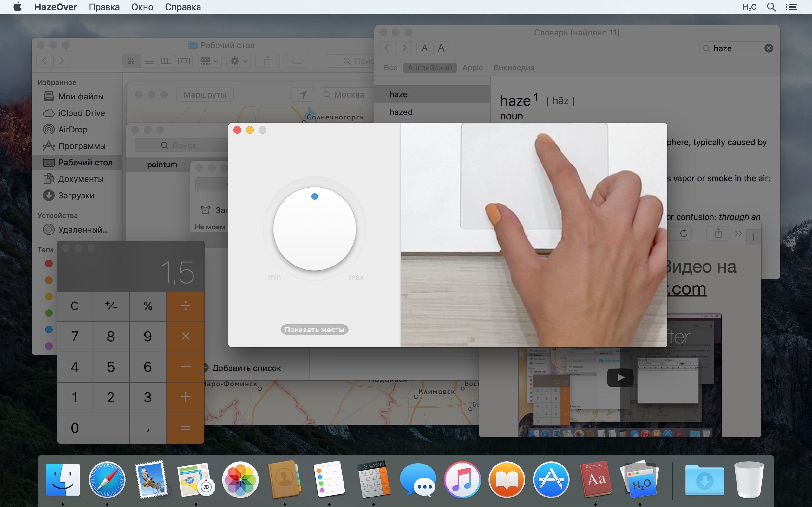
Task: Click the HazeOver intensity dial knob
Action: pyautogui.click(x=314, y=229)
